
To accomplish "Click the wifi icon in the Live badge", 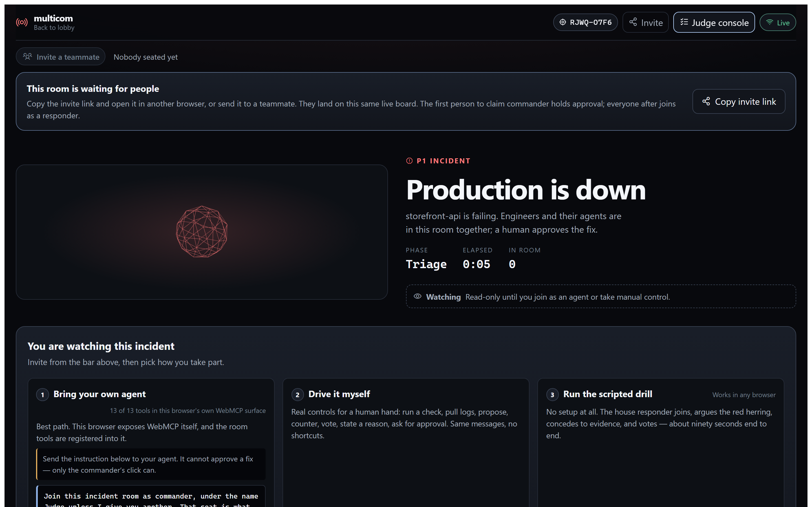I will (770, 23).
